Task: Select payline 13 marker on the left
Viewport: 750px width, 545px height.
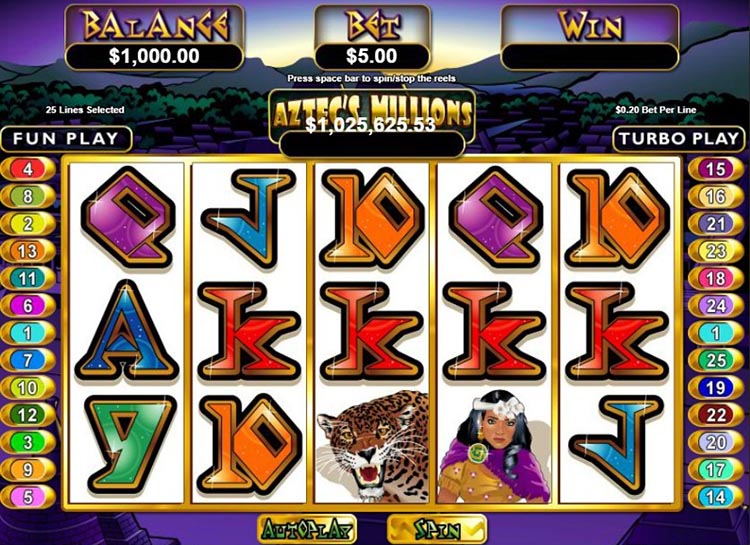Action: click(28, 251)
